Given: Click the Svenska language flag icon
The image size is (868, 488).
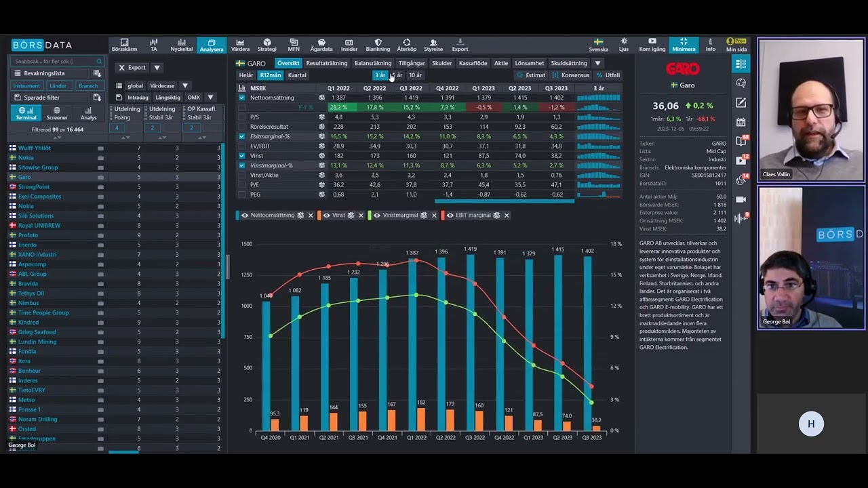Looking at the screenshot, I should pos(598,42).
